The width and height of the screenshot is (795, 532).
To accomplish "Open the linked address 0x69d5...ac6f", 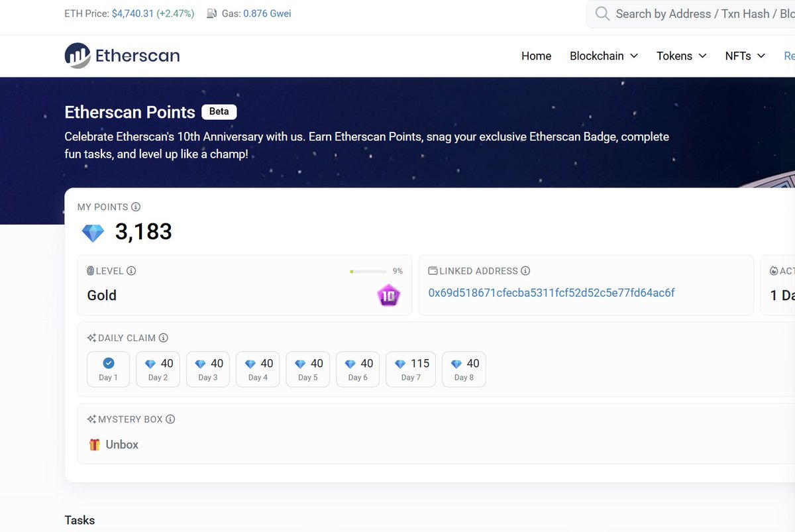I will [552, 292].
